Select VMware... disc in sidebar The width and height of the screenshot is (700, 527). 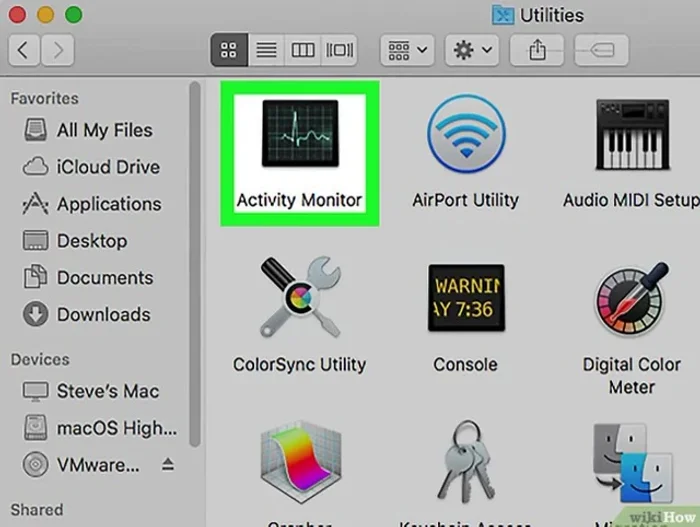click(81, 465)
